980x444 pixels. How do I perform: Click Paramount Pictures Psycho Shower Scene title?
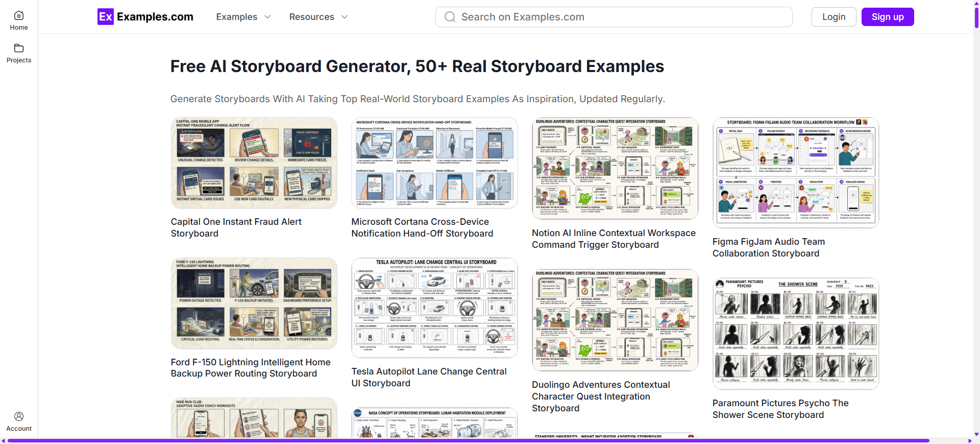tap(780, 409)
